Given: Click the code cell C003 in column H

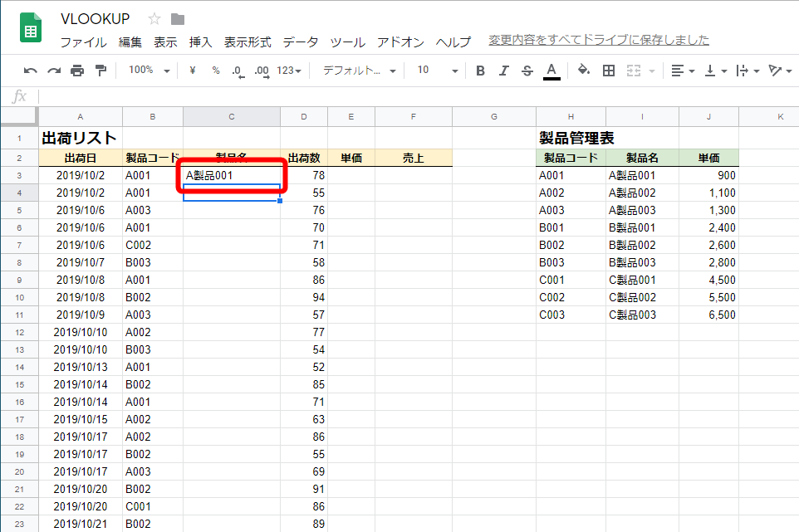Looking at the screenshot, I should [x=571, y=315].
